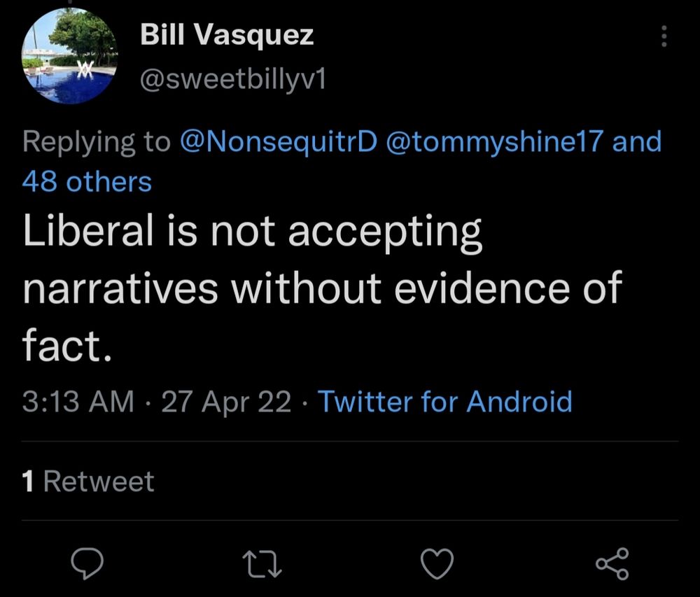Open the @sweetbillyv1 handle
Viewport: 700px width, 597px height.
[233, 81]
